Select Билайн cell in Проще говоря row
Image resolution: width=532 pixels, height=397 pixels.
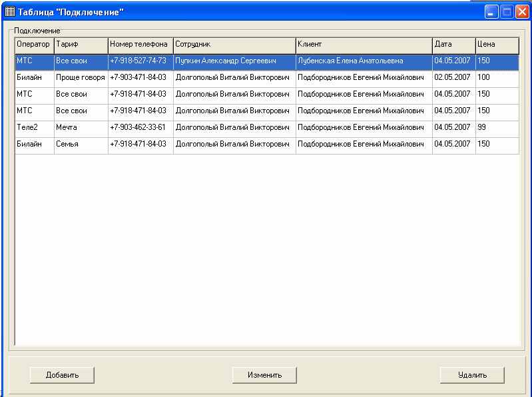coord(35,79)
